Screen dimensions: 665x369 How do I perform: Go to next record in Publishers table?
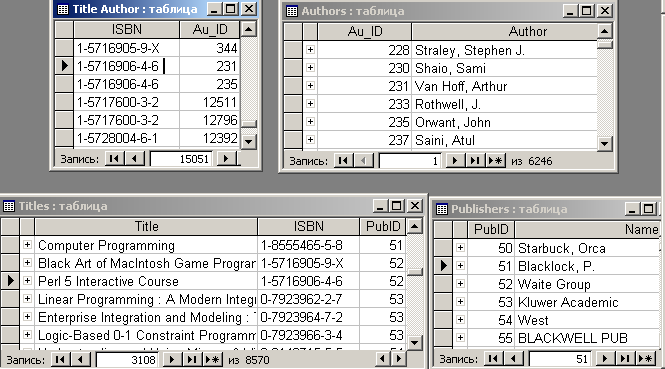(x=604, y=359)
